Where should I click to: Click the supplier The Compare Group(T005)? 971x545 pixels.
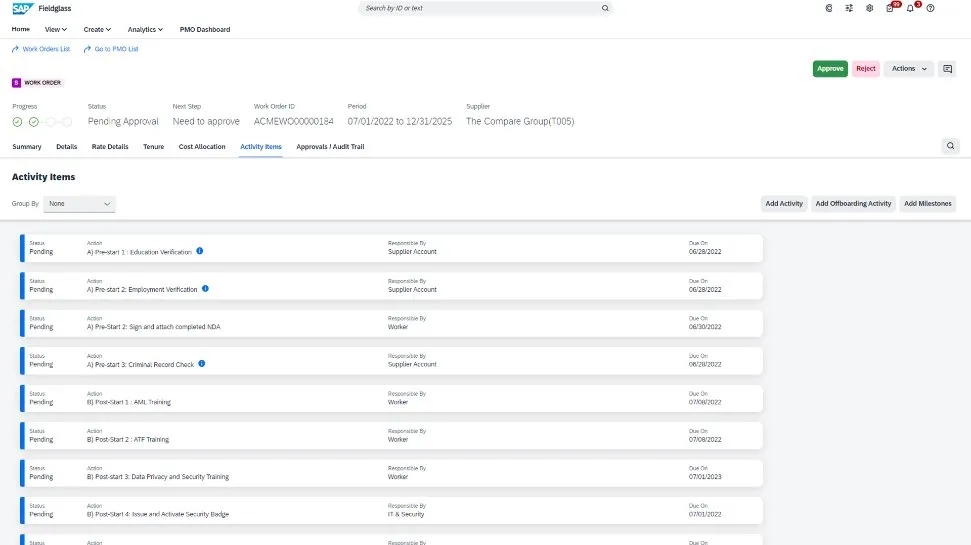point(520,121)
